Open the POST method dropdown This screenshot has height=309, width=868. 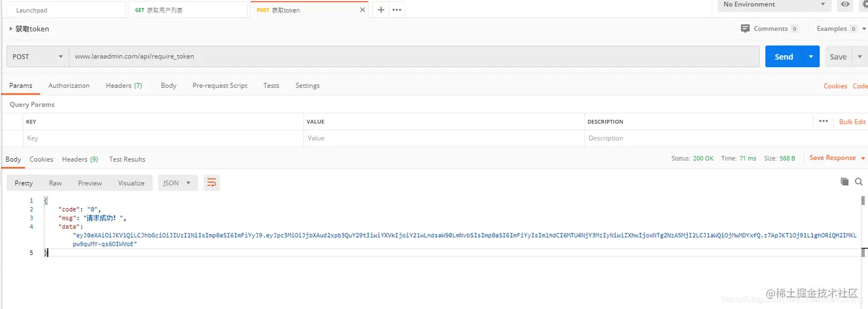pyautogui.click(x=37, y=57)
